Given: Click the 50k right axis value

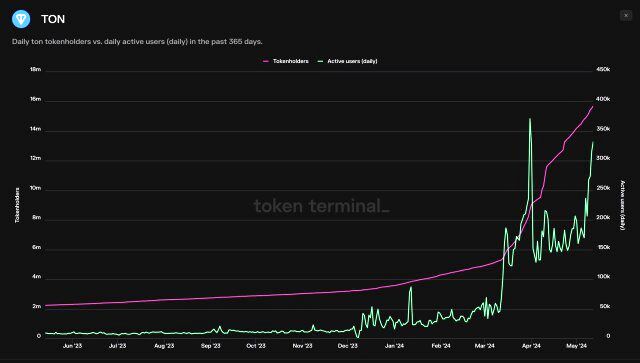Looking at the screenshot, I should point(604,307).
